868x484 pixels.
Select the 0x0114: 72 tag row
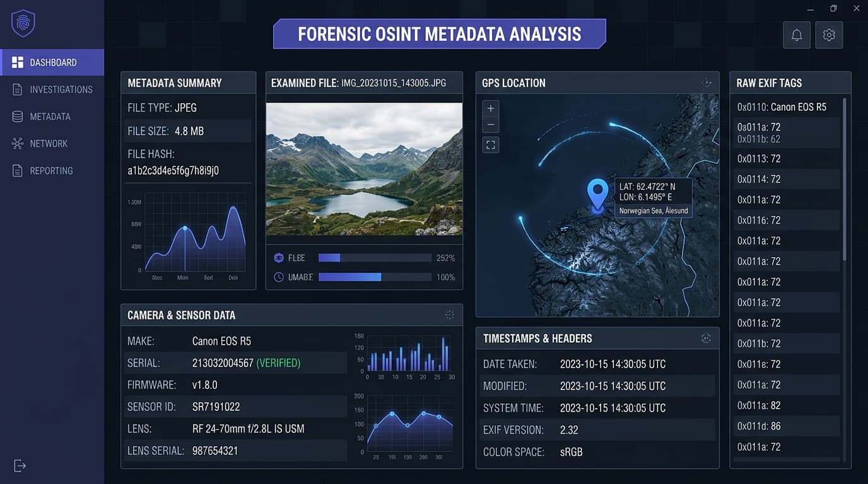(786, 179)
